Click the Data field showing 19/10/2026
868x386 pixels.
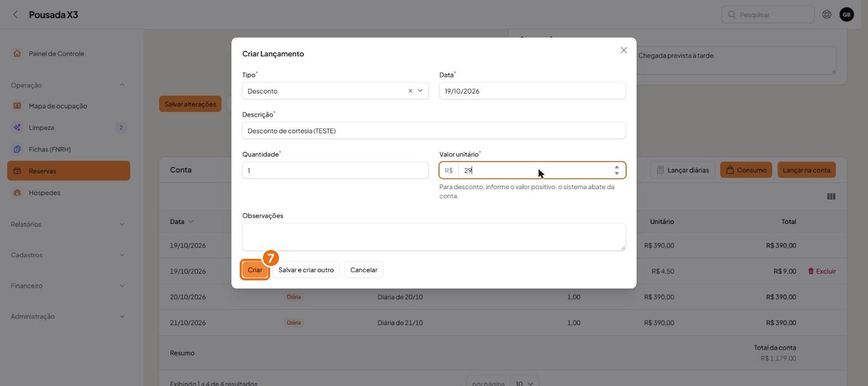click(x=533, y=91)
